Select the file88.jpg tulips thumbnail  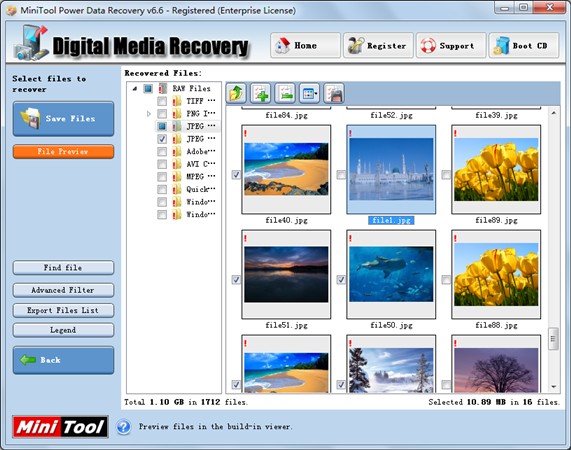pos(496,274)
